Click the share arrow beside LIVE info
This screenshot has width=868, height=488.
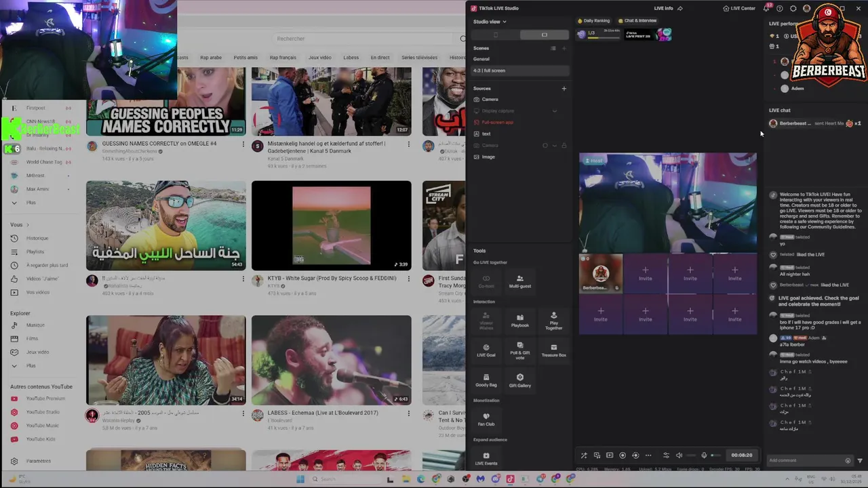(679, 8)
